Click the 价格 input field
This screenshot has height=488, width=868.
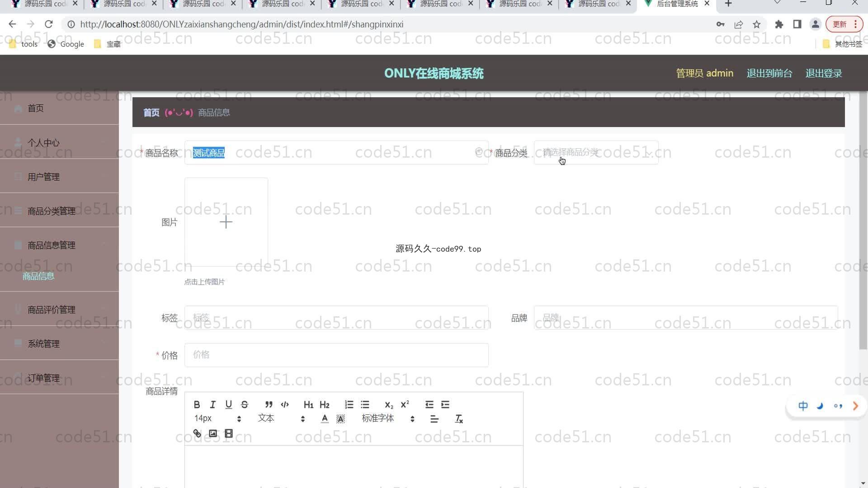[336, 355]
